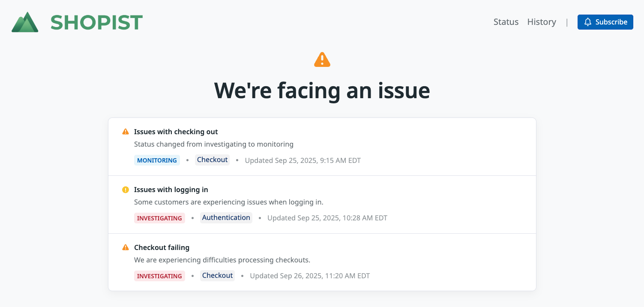
Task: Open the Issues with logging in incident
Action: [171, 190]
